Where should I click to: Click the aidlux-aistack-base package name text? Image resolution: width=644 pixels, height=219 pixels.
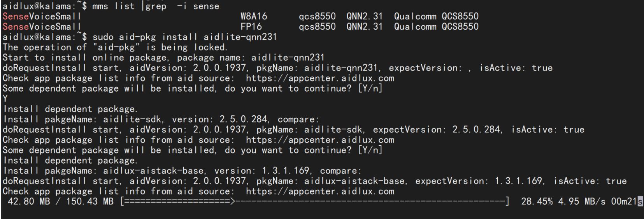[153, 171]
